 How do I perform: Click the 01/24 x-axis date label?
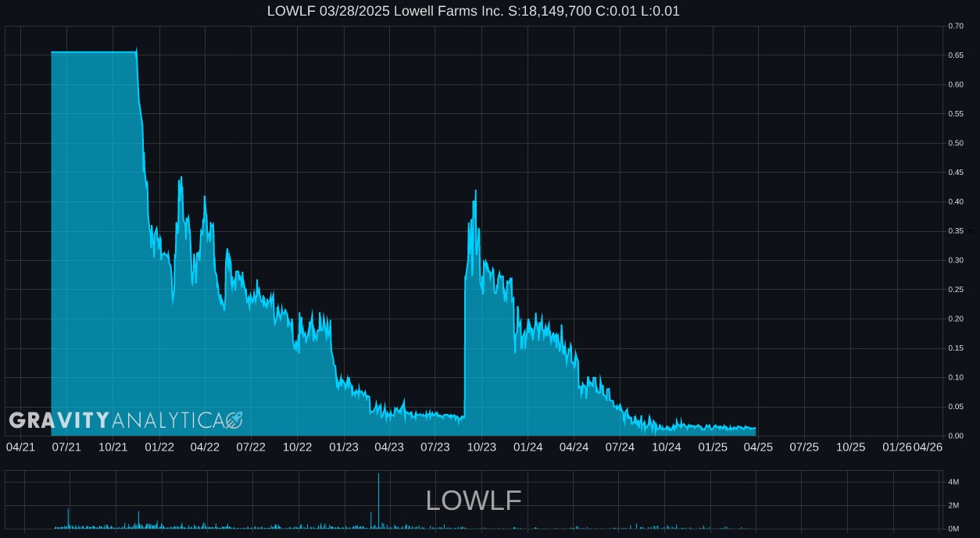click(528, 447)
